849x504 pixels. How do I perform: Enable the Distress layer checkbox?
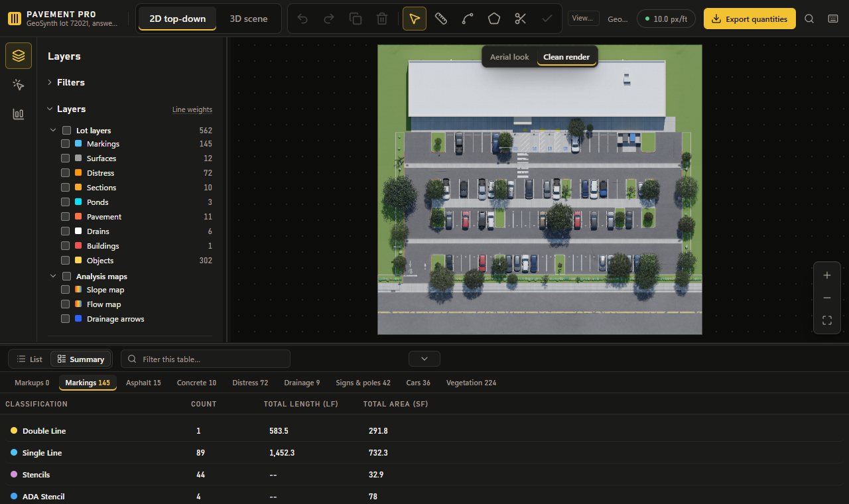pos(66,173)
